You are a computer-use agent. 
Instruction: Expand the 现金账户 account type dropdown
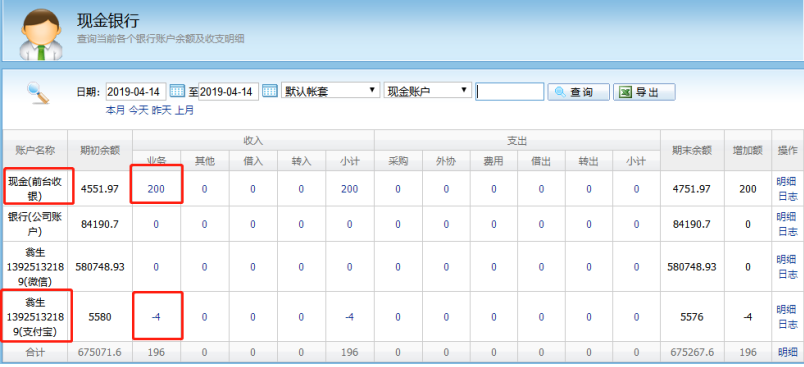[x=427, y=91]
